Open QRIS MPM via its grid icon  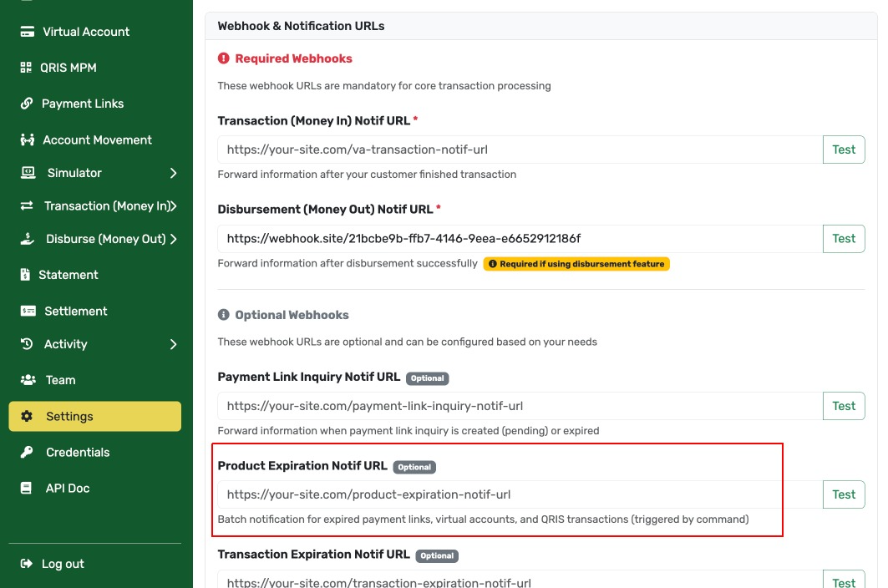28,67
